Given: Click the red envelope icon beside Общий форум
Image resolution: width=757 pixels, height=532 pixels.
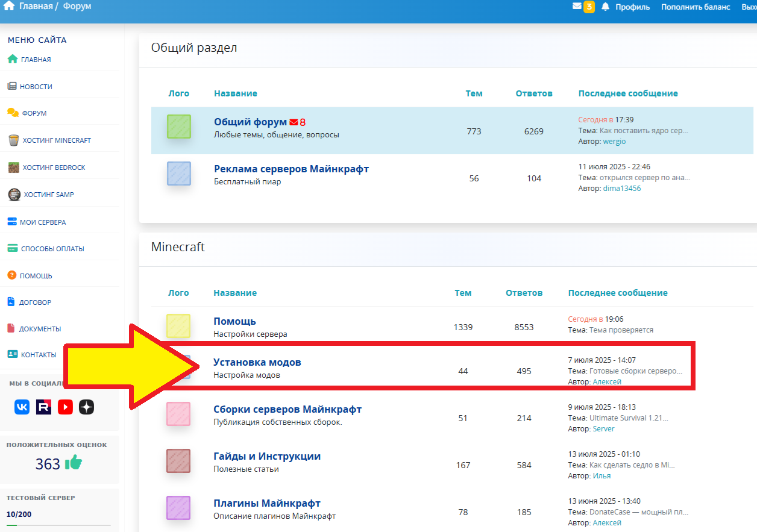Looking at the screenshot, I should pos(294,122).
